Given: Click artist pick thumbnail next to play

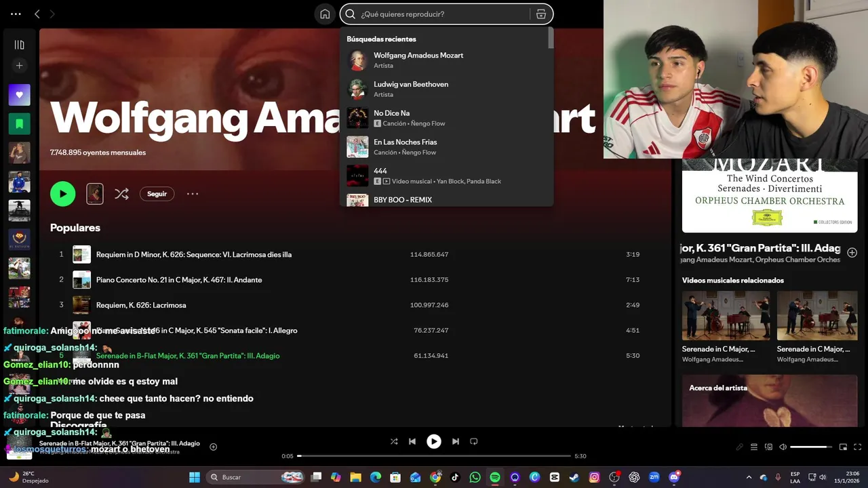Looking at the screenshot, I should coord(95,194).
